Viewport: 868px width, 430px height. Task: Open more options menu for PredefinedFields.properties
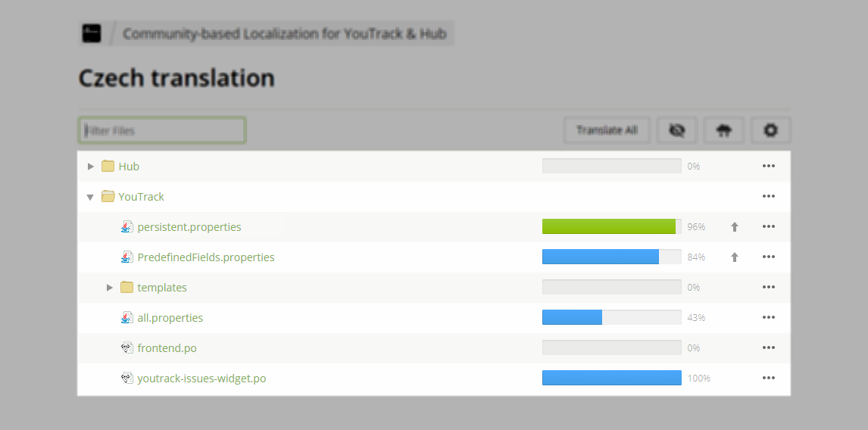tap(768, 257)
